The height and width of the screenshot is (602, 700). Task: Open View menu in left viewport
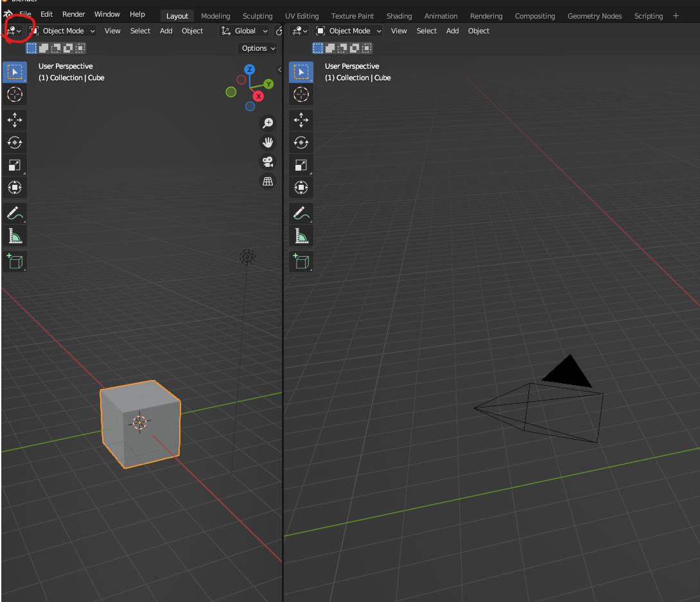[112, 31]
